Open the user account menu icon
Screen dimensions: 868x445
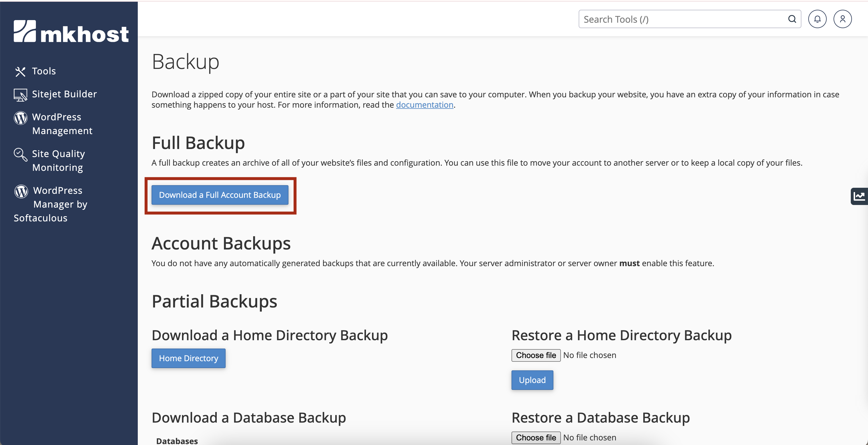pos(842,19)
